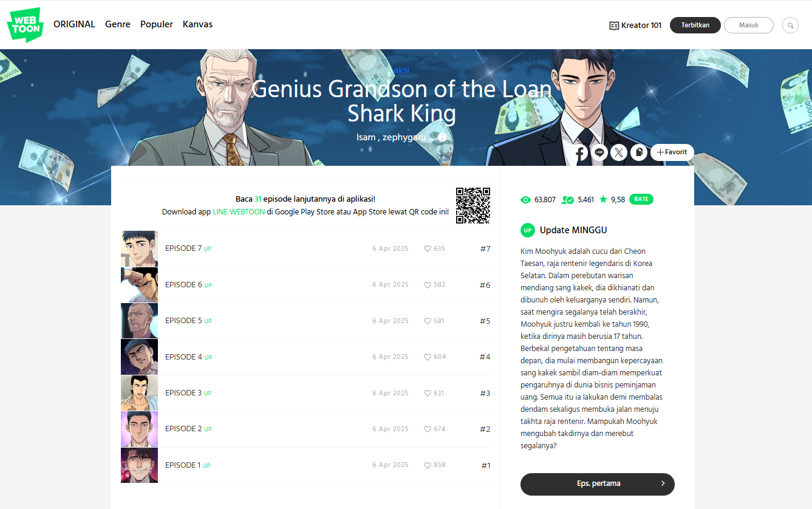
Task: Go to the Populer tab
Action: tap(157, 24)
